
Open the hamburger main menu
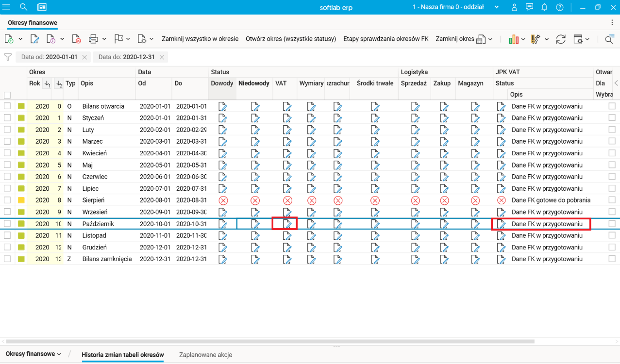point(6,7)
